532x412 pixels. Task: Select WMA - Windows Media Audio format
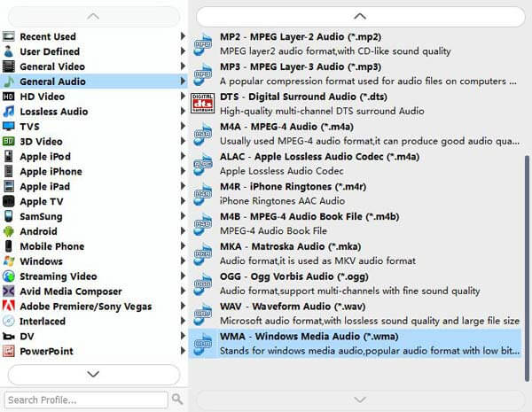(x=355, y=343)
